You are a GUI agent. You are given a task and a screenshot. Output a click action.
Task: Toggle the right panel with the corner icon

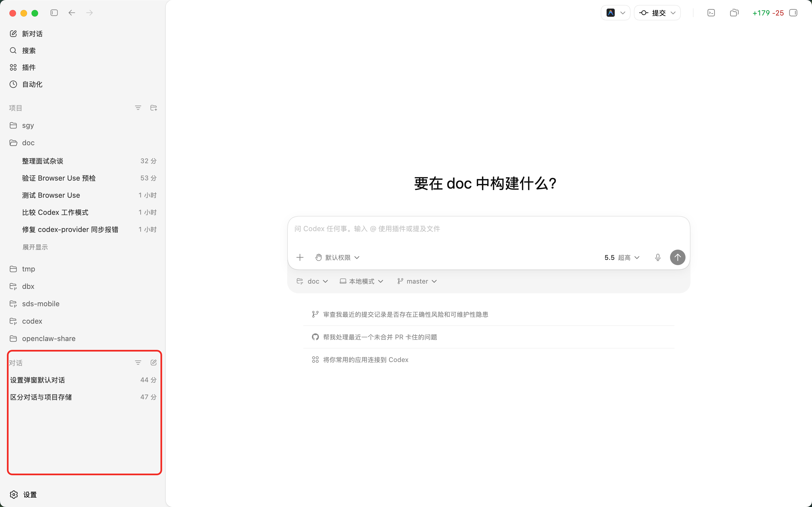click(793, 13)
